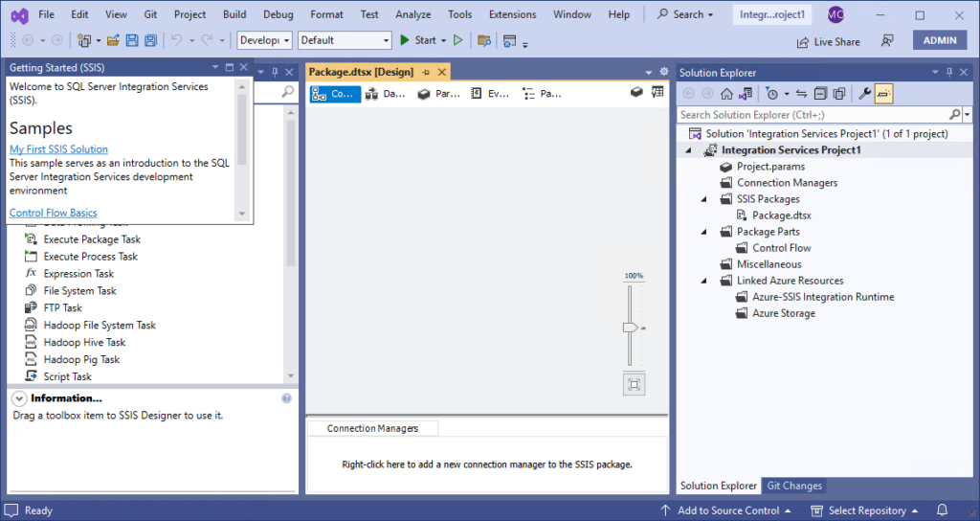Click the Undo arrow icon

pyautogui.click(x=177, y=40)
